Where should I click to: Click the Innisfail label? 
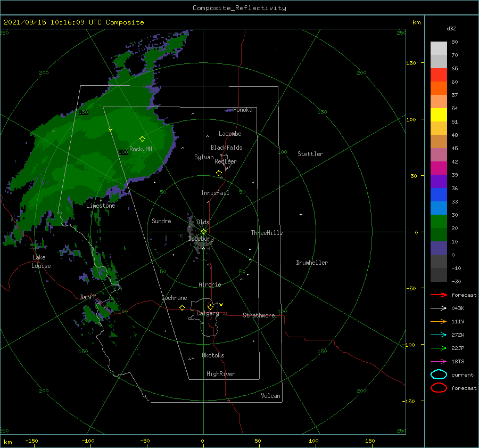tap(215, 193)
